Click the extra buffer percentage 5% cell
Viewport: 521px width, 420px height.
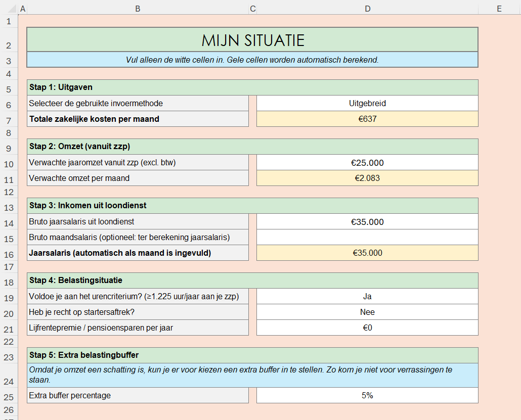pos(367,395)
